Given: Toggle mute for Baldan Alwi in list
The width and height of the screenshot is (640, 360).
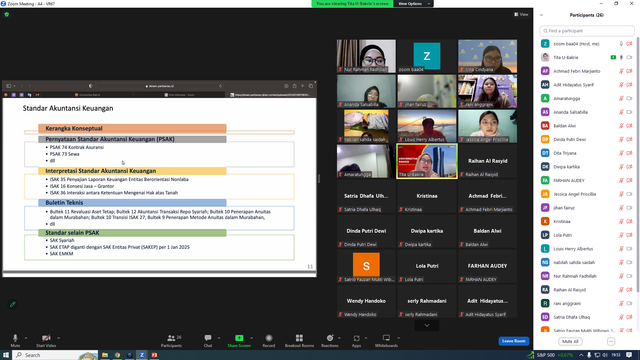Looking at the screenshot, I should click(621, 126).
